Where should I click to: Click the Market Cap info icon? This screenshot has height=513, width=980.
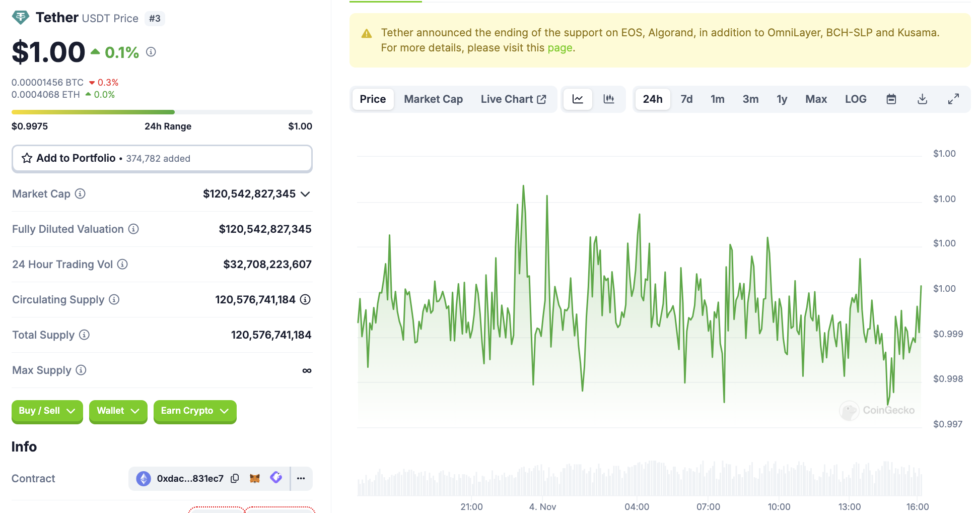tap(80, 194)
